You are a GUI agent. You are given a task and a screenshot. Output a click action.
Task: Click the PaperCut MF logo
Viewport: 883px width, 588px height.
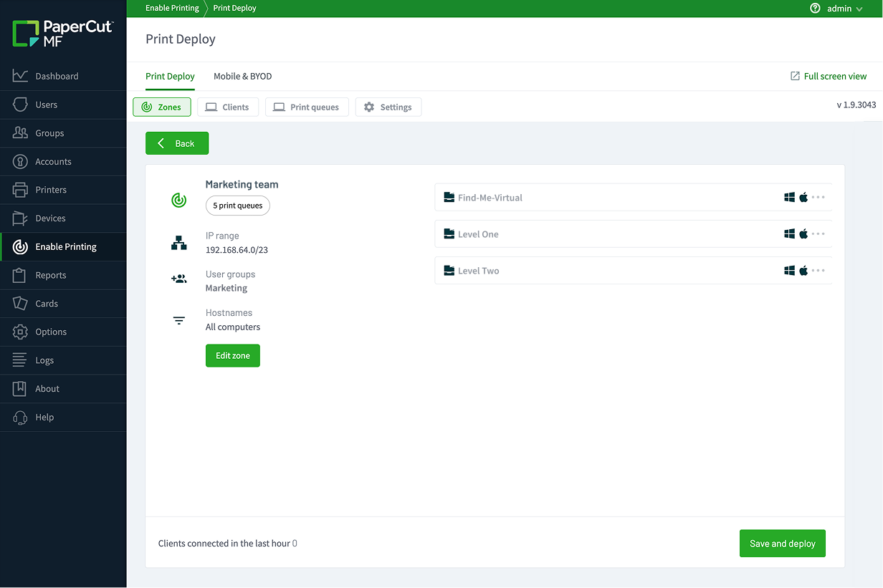click(62, 32)
